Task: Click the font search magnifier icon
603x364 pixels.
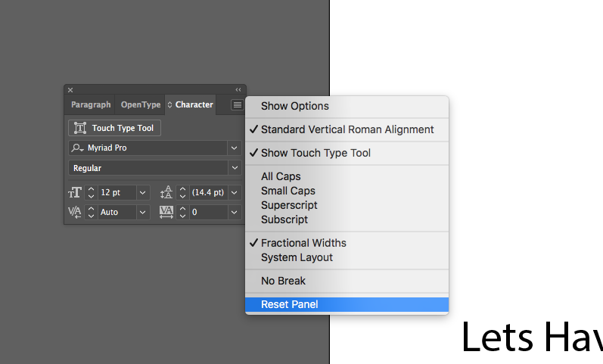Action: point(77,148)
